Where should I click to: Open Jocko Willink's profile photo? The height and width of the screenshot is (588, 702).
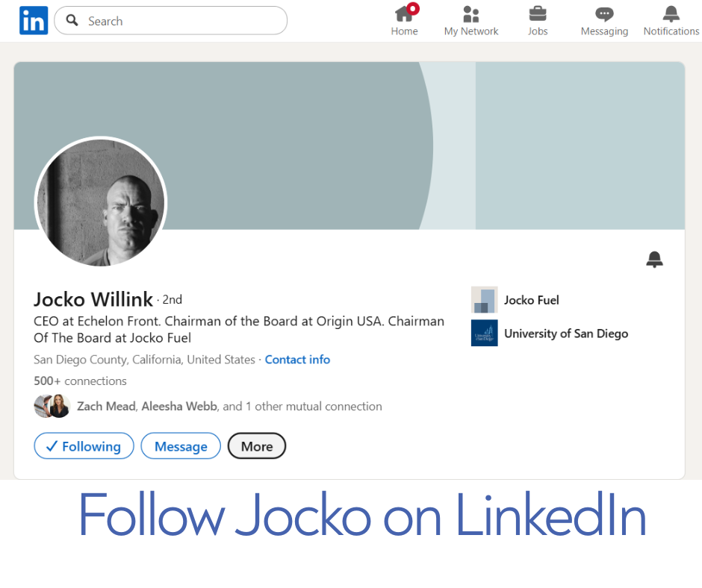(x=101, y=202)
